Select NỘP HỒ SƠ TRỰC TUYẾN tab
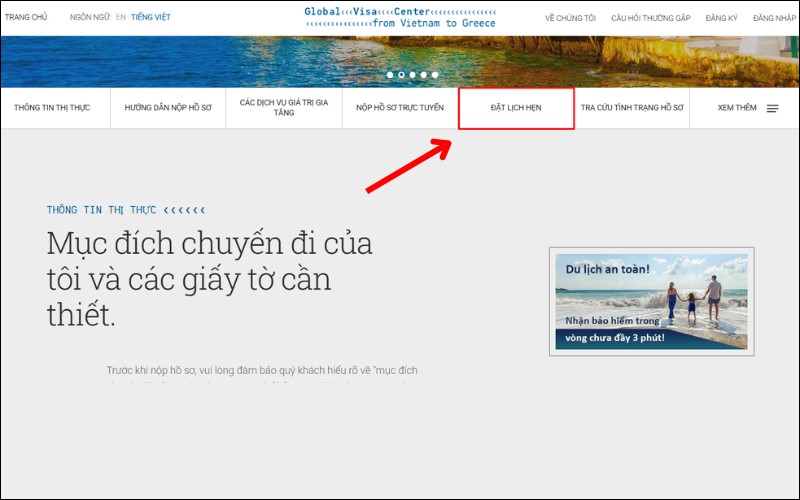 tap(400, 108)
